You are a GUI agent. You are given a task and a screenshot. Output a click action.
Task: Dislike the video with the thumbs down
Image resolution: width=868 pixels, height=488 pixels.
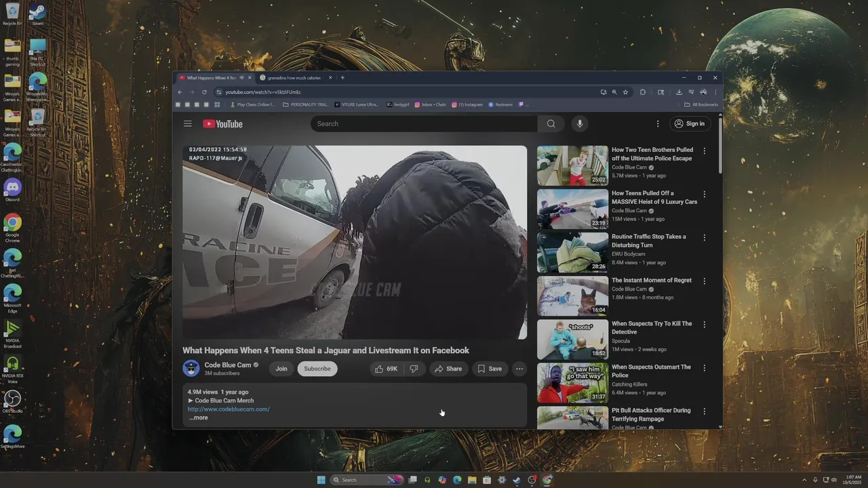pyautogui.click(x=414, y=369)
